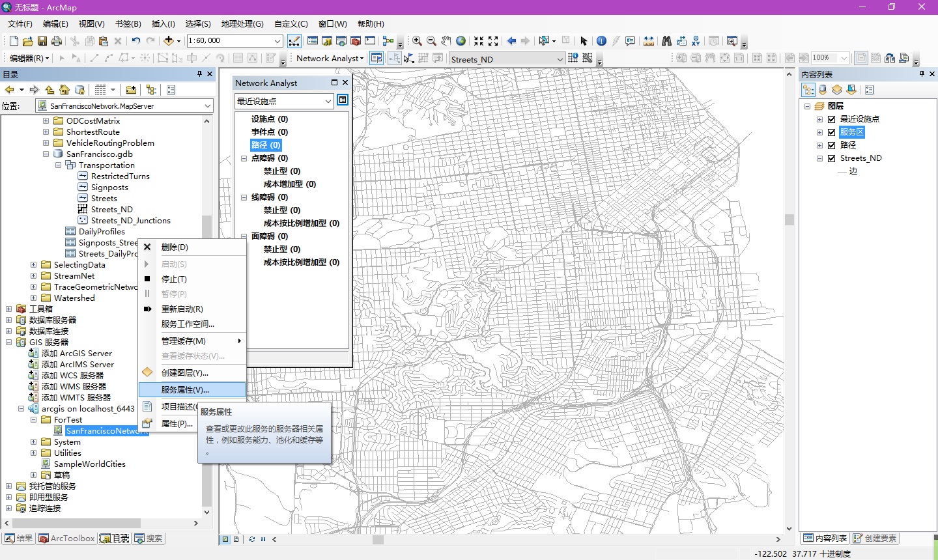Image resolution: width=938 pixels, height=560 pixels.
Task: Open the map scale dropdown
Action: pos(277,41)
